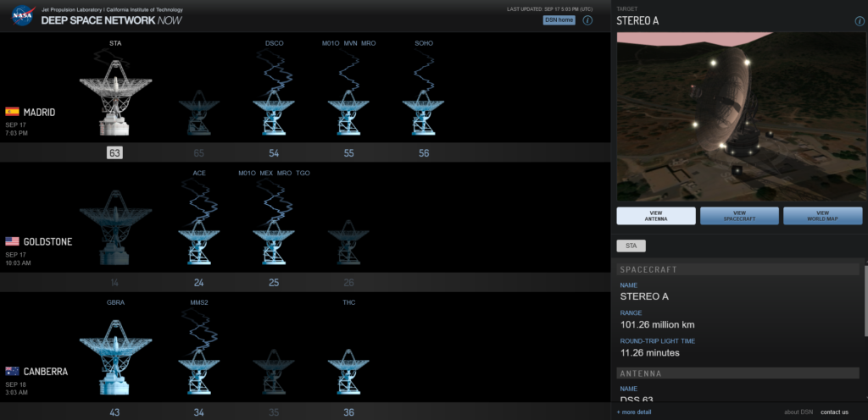Click the Deep Space Network Now title
The height and width of the screenshot is (420, 868).
pos(111,20)
